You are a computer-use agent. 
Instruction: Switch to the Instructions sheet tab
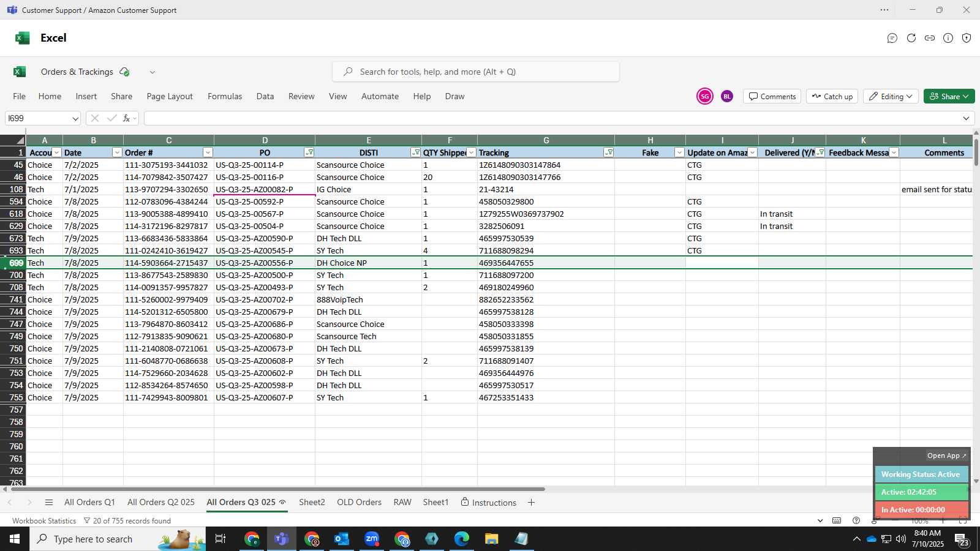pyautogui.click(x=489, y=502)
